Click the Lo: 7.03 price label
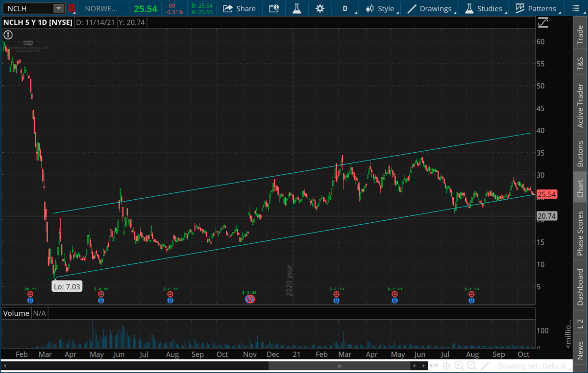The width and height of the screenshot is (588, 373). point(67,287)
